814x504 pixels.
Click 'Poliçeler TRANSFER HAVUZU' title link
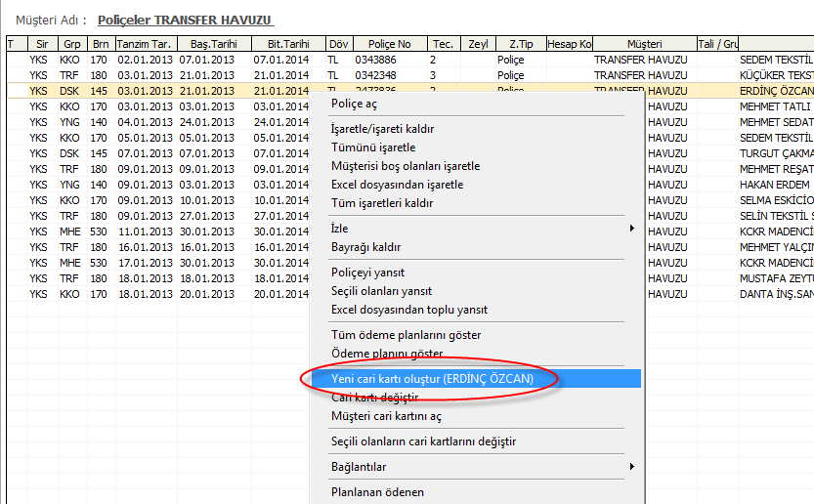tap(185, 20)
